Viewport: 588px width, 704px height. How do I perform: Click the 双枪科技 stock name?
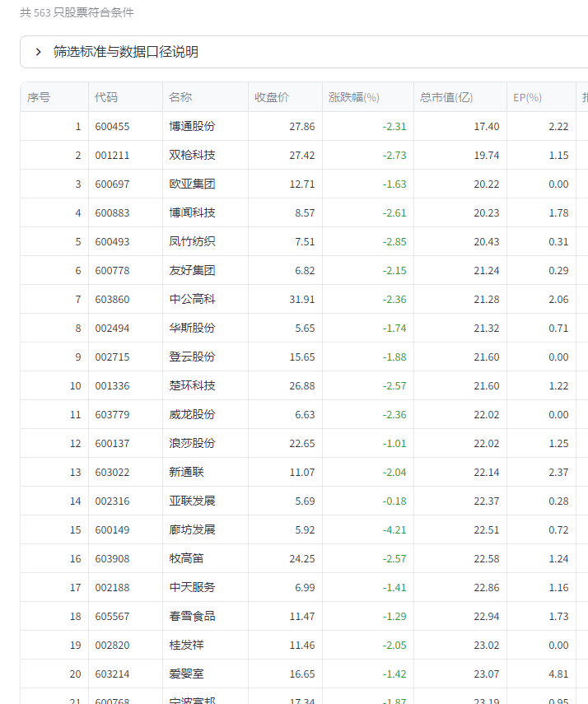click(192, 155)
